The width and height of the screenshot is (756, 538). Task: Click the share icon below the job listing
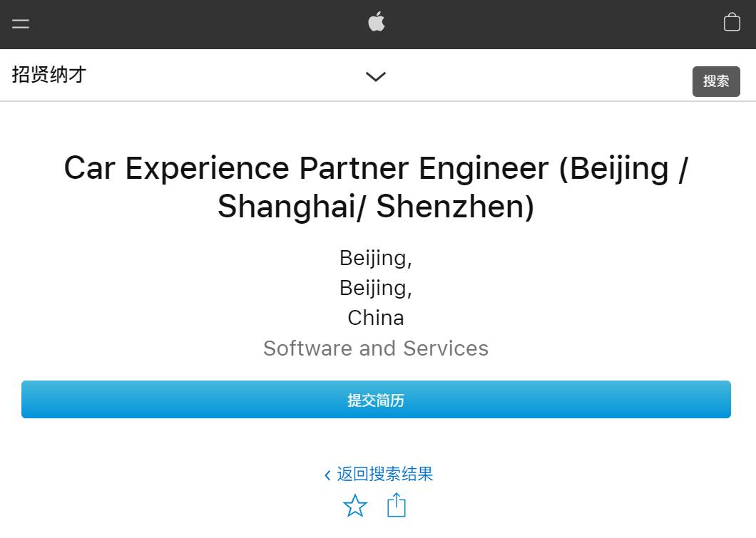396,505
